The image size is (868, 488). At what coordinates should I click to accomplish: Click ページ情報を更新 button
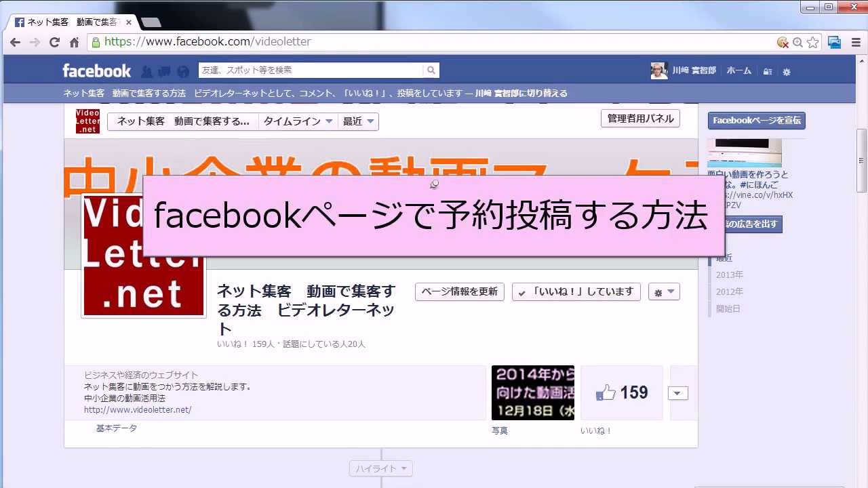pyautogui.click(x=460, y=292)
